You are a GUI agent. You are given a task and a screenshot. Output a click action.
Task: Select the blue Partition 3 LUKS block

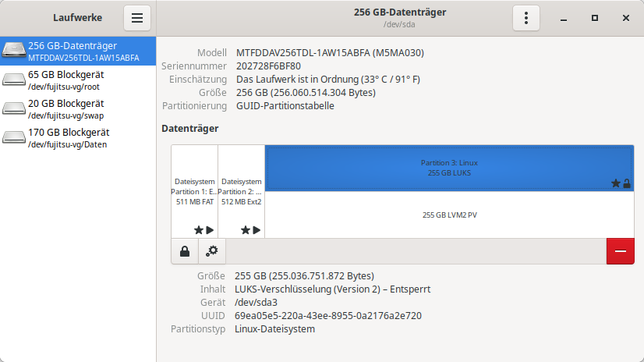coord(449,168)
